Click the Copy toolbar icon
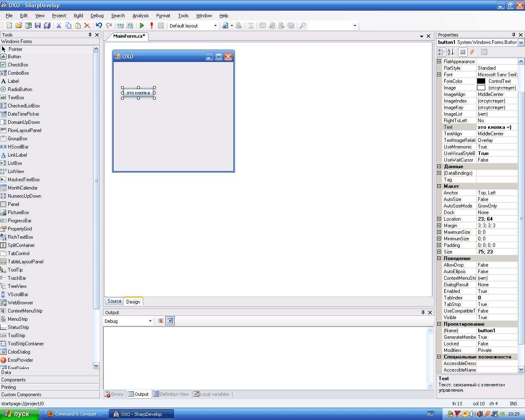 click(68, 25)
